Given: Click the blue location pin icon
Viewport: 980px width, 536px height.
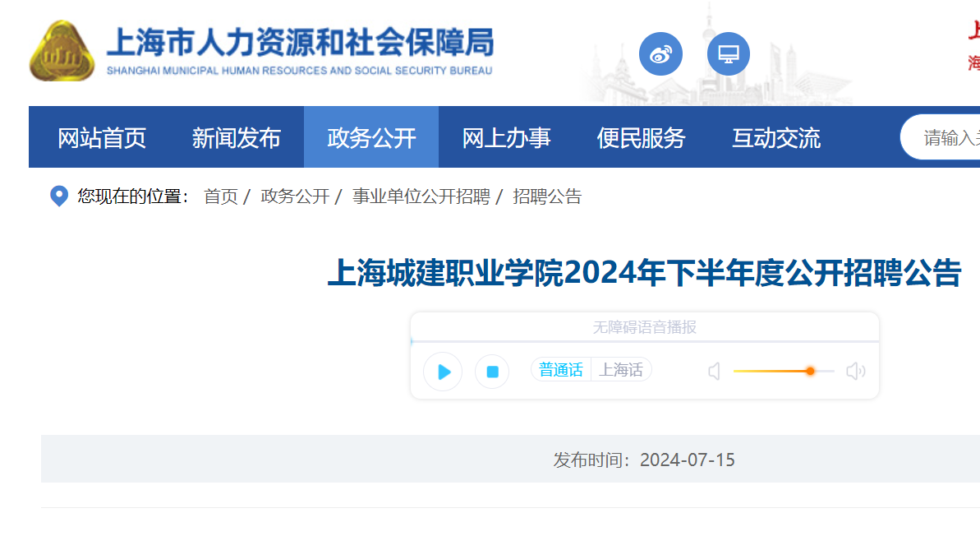Looking at the screenshot, I should point(59,196).
